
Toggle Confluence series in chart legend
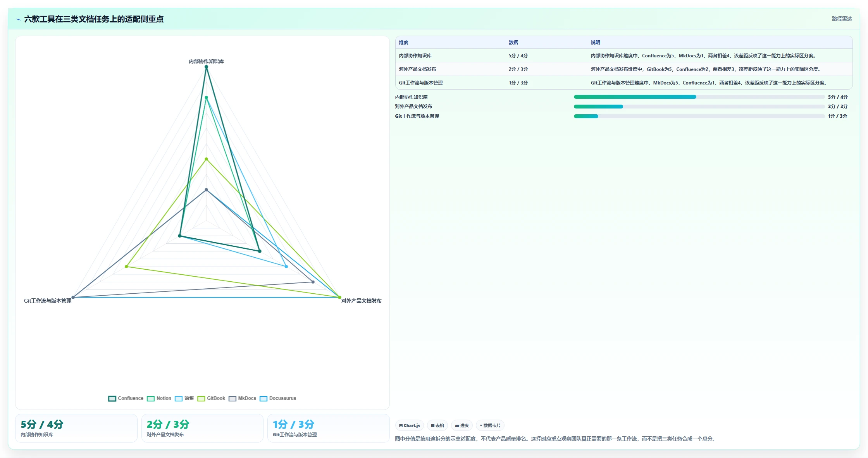[x=126, y=398]
